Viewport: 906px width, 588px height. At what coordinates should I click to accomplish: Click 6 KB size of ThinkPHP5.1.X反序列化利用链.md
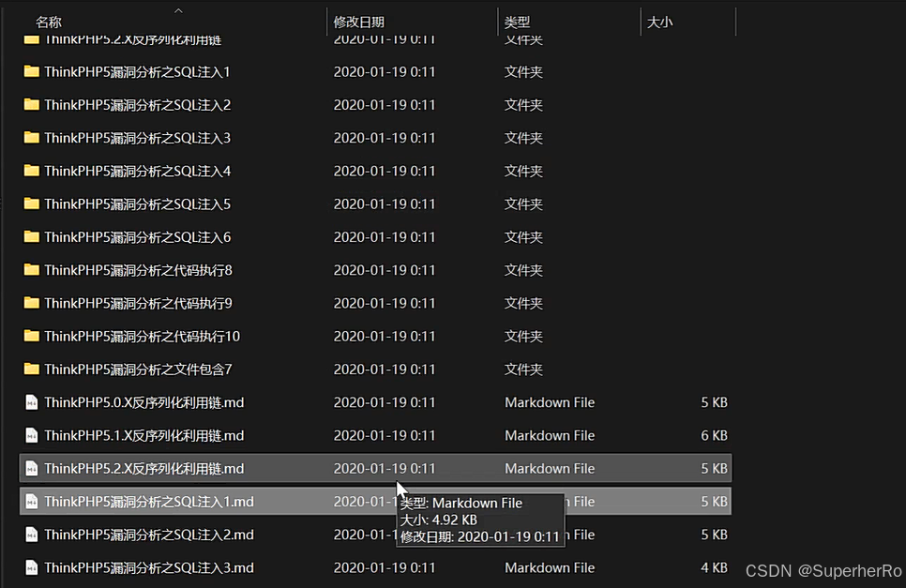pyautogui.click(x=714, y=435)
